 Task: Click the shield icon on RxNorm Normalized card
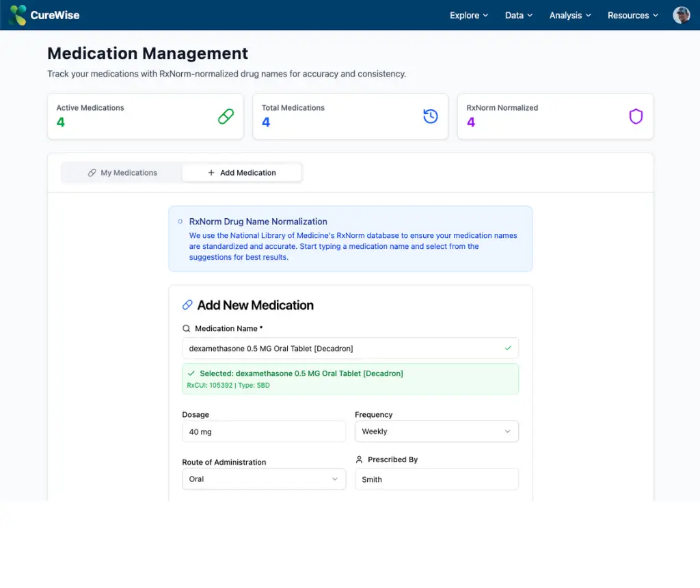coord(636,116)
